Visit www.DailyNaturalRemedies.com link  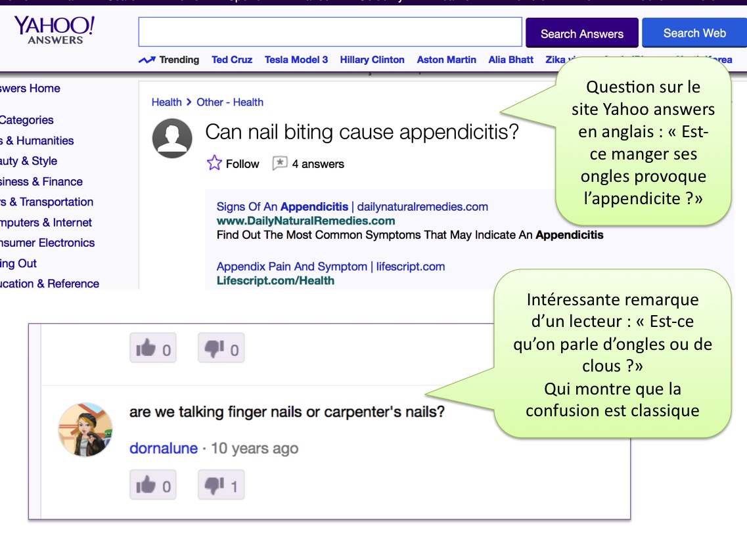pos(306,221)
